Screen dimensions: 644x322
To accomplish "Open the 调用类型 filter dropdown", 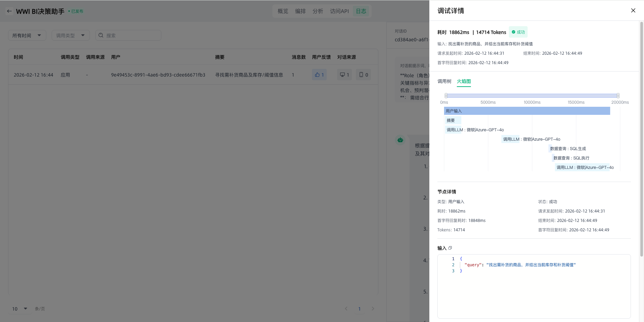I will 70,35.
